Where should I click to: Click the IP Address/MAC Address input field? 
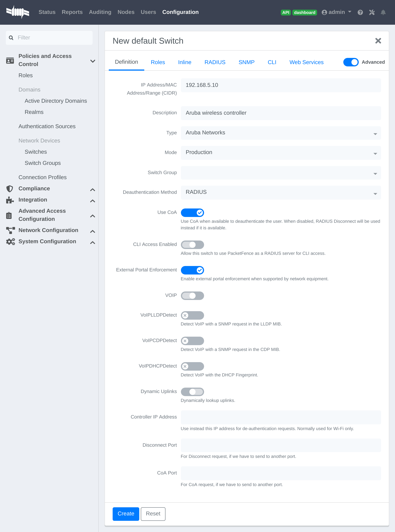pos(281,85)
